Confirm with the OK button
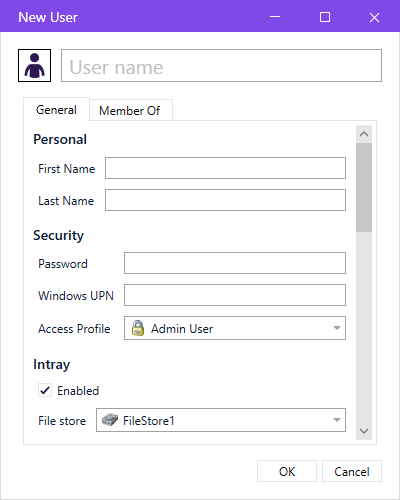Viewport: 400px width, 500px height. tap(287, 471)
